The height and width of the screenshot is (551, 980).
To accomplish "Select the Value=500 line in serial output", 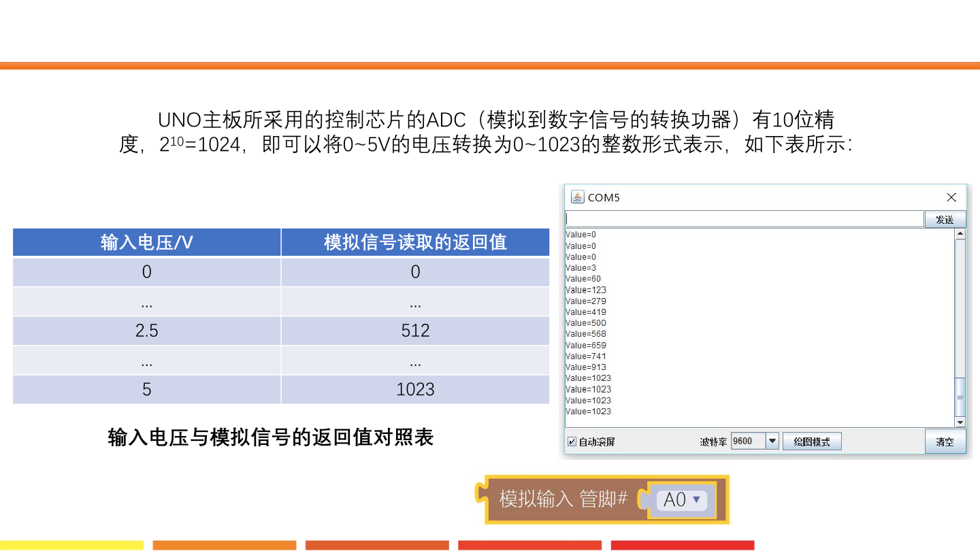I will 585,322.
